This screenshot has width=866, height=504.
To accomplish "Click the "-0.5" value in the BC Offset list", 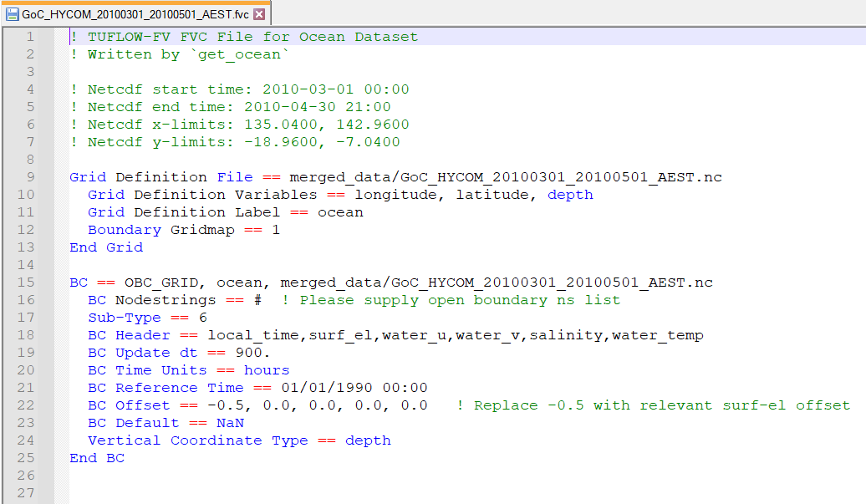I will 226,405.
